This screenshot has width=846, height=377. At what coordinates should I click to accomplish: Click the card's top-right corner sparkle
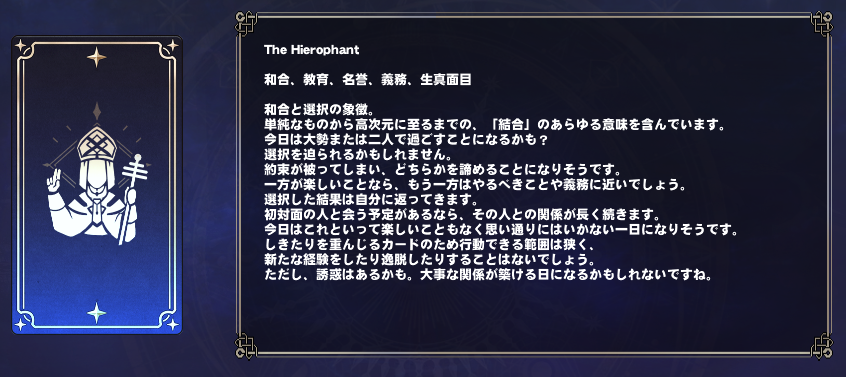(x=173, y=46)
